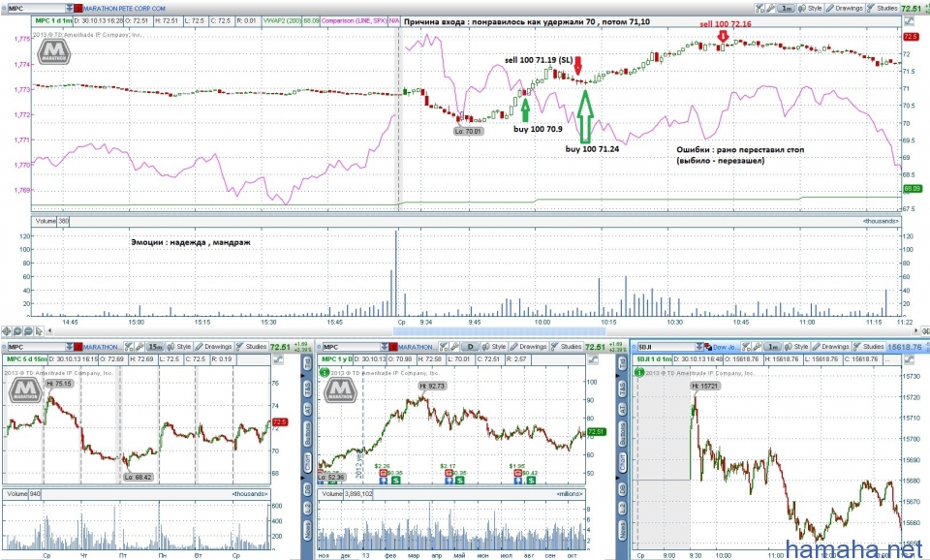930x560 pixels.
Task: Open the Buttons side tab left of the daily chart
Action: [308, 434]
